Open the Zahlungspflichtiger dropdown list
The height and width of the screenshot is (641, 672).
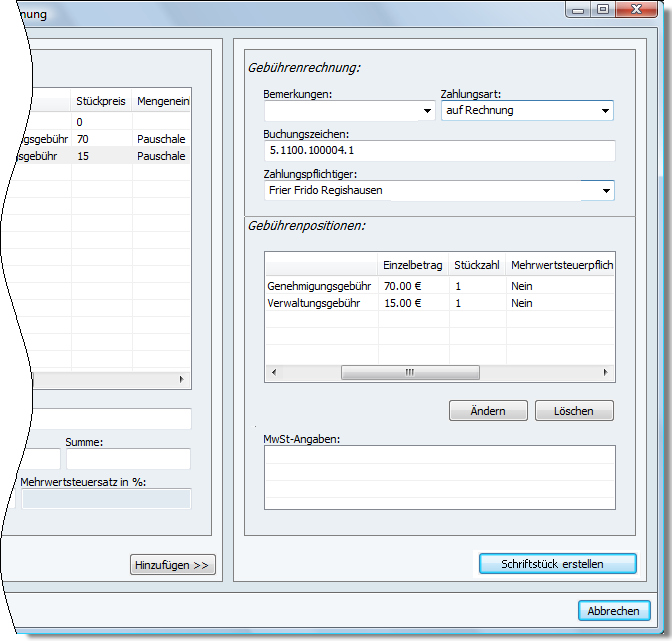point(605,190)
